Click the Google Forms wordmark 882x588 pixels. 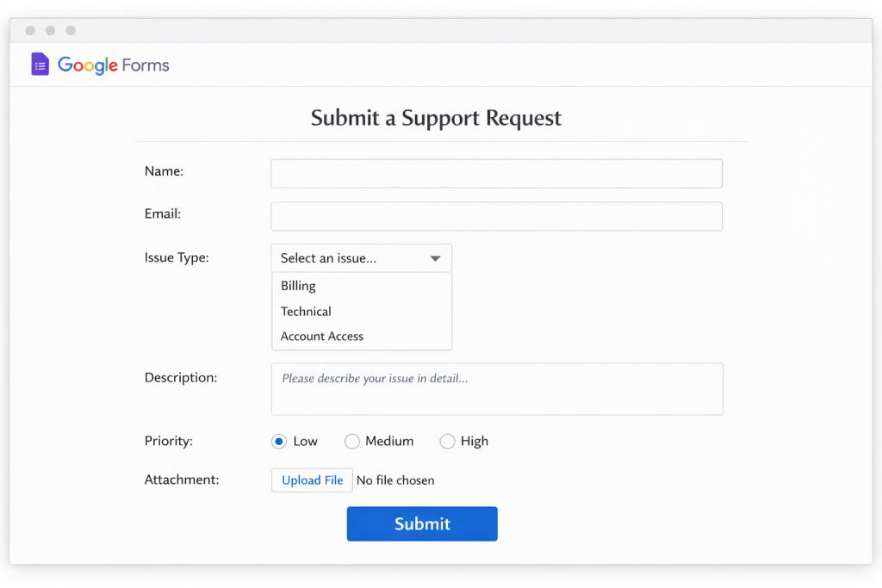112,64
